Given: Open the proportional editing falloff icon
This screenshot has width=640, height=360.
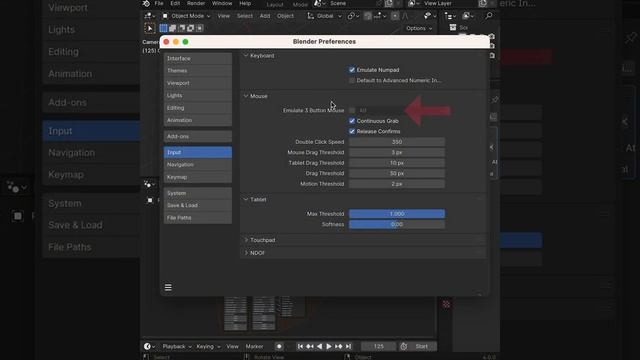Looking at the screenshot, I should [x=405, y=16].
